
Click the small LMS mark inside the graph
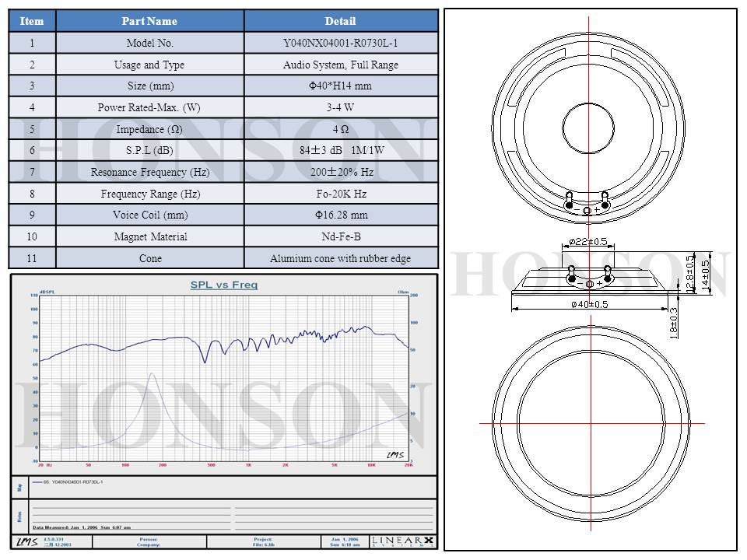(395, 455)
